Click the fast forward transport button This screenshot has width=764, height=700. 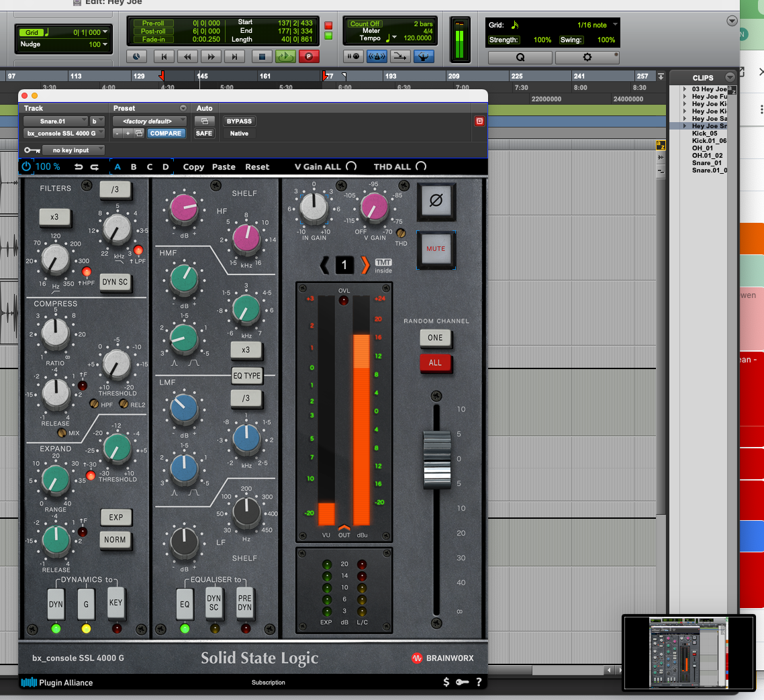click(211, 56)
